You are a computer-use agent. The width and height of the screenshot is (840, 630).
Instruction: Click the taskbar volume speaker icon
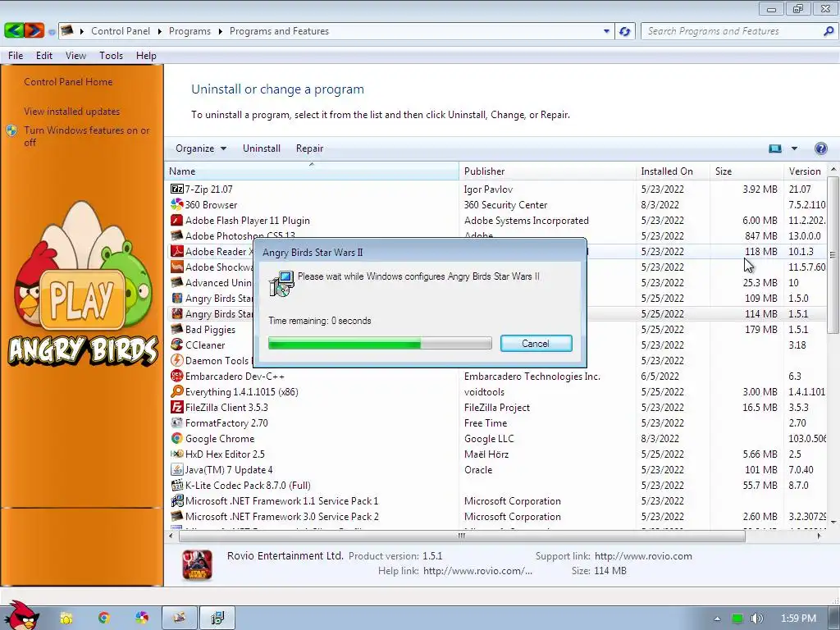click(x=756, y=619)
